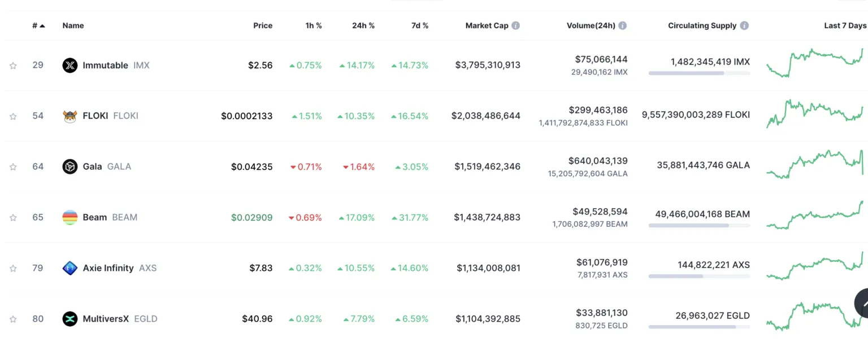Favorite Gala with the star toggle

click(13, 167)
